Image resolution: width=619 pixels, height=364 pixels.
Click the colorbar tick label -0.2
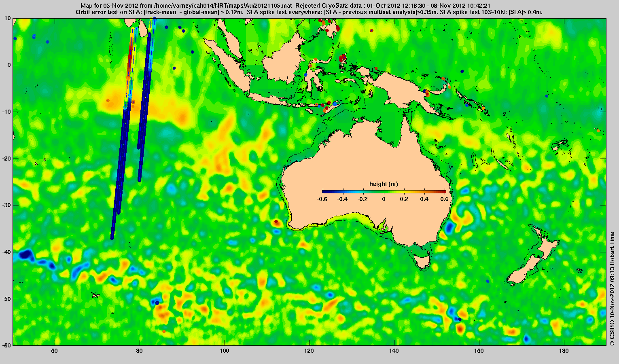363,199
